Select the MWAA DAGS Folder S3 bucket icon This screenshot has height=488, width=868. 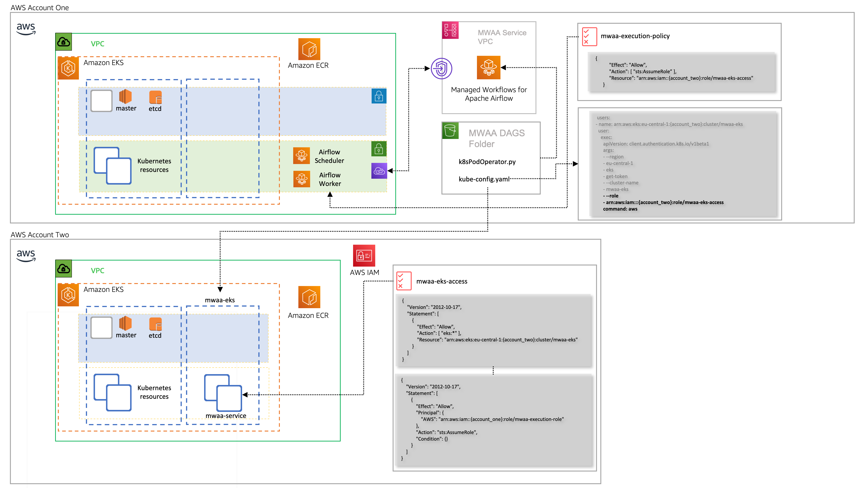pyautogui.click(x=450, y=131)
